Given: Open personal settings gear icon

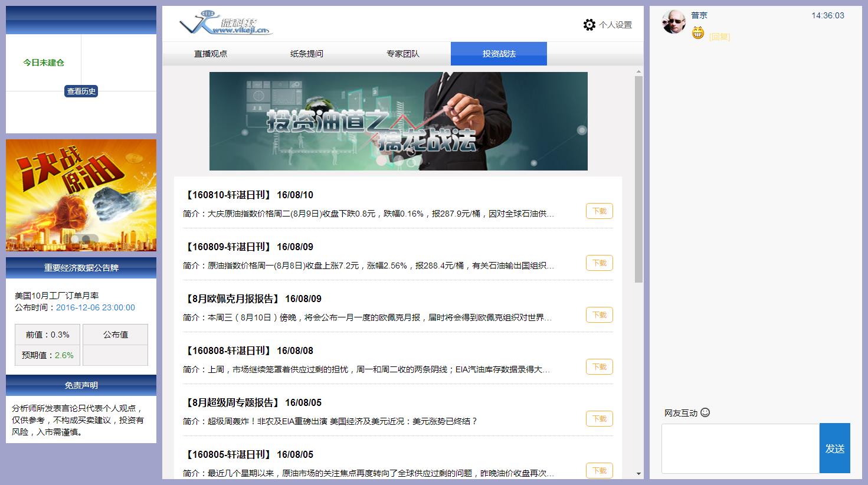Looking at the screenshot, I should (x=589, y=25).
